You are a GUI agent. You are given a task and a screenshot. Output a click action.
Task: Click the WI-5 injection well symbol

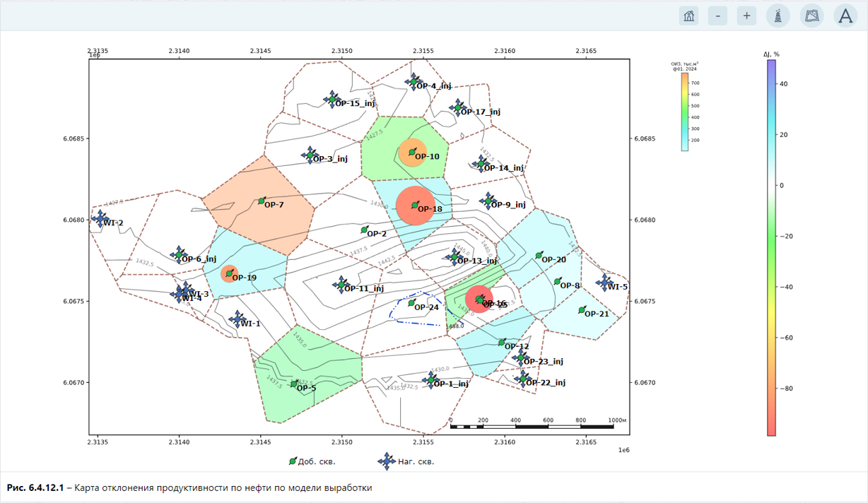click(x=604, y=283)
